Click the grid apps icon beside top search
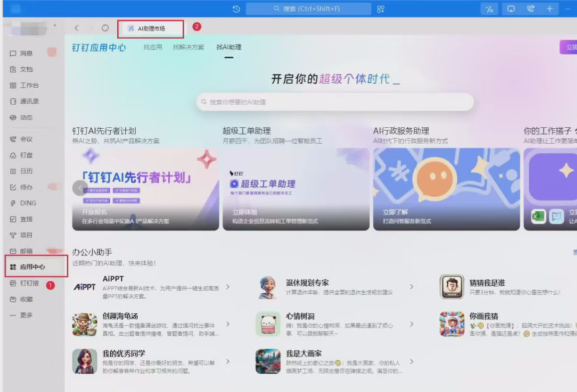The height and width of the screenshot is (392, 577). coord(380,9)
